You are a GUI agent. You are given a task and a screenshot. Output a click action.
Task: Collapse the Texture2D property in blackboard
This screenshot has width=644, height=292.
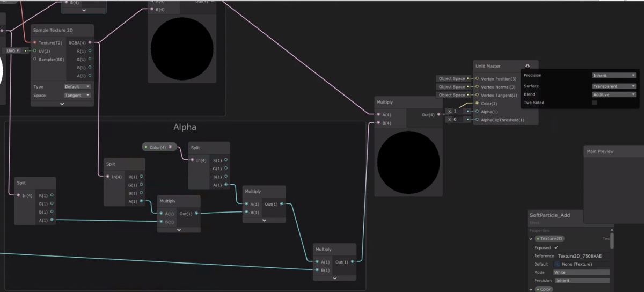tap(531, 239)
